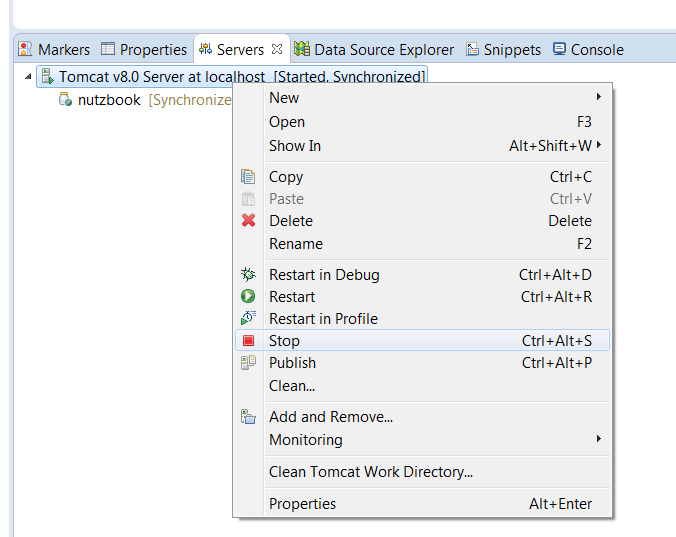676x537 pixels.
Task: Collapse the Tomcat v8.0 Server tree node
Action: [28, 77]
